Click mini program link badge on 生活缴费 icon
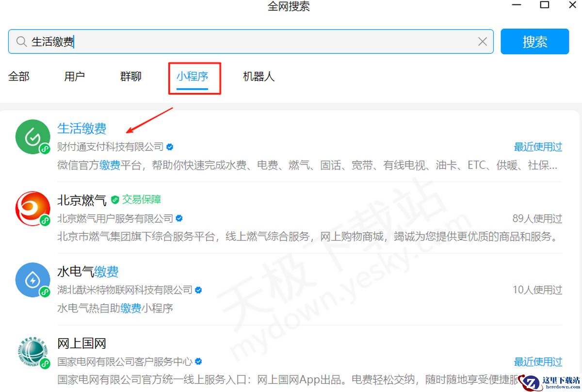Image resolution: width=582 pixels, height=392 pixels. coord(45,149)
